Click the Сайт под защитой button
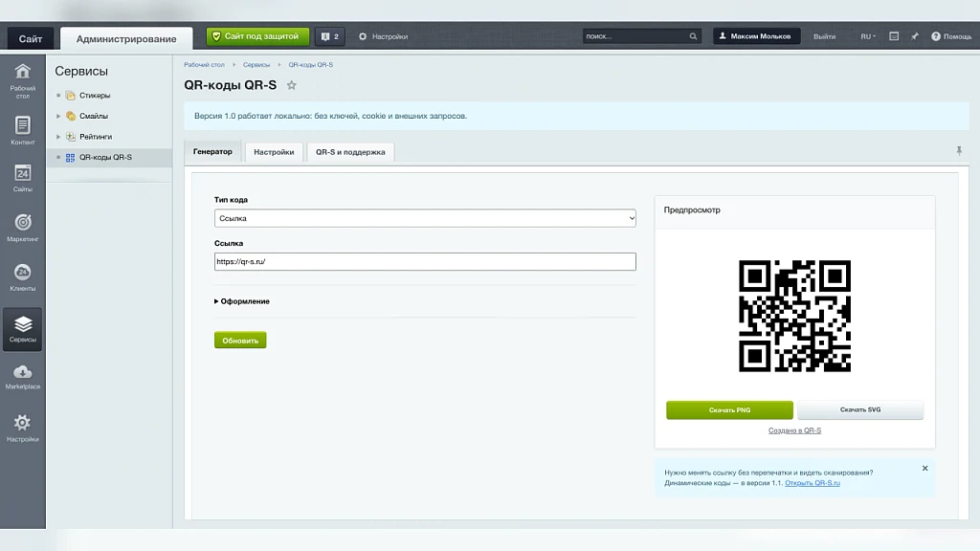The image size is (980, 551). pos(257,36)
